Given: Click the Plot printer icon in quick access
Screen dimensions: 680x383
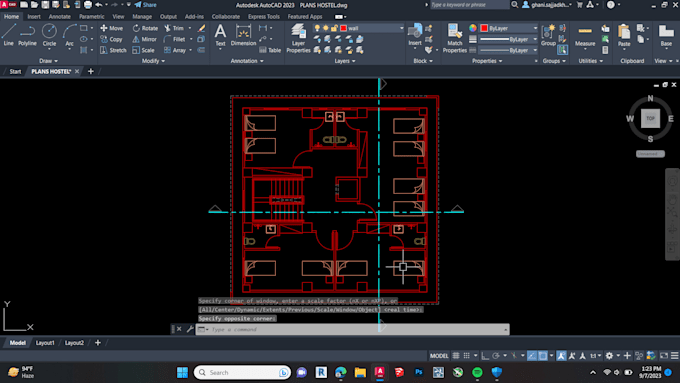Looking at the screenshot, I should [x=88, y=5].
